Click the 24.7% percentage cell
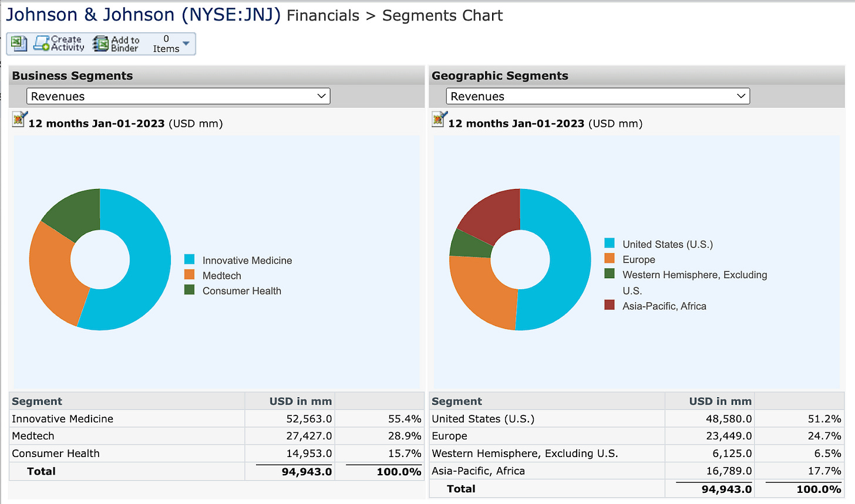 (824, 436)
